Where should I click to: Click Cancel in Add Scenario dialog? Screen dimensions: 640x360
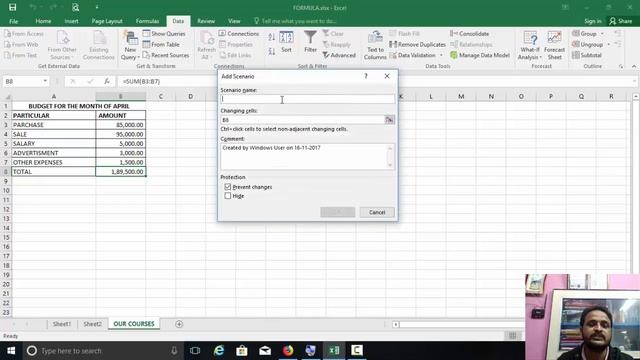point(377,212)
